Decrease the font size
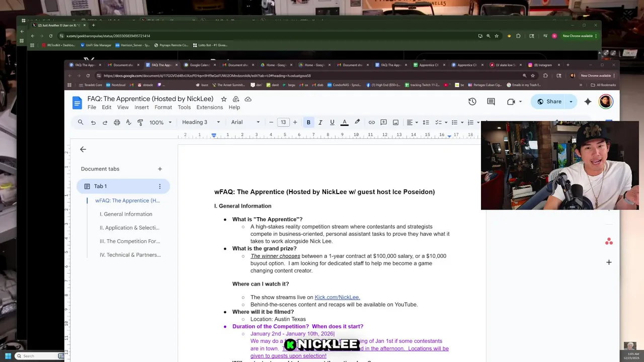Viewport: 644px width, 362px height. click(271, 122)
